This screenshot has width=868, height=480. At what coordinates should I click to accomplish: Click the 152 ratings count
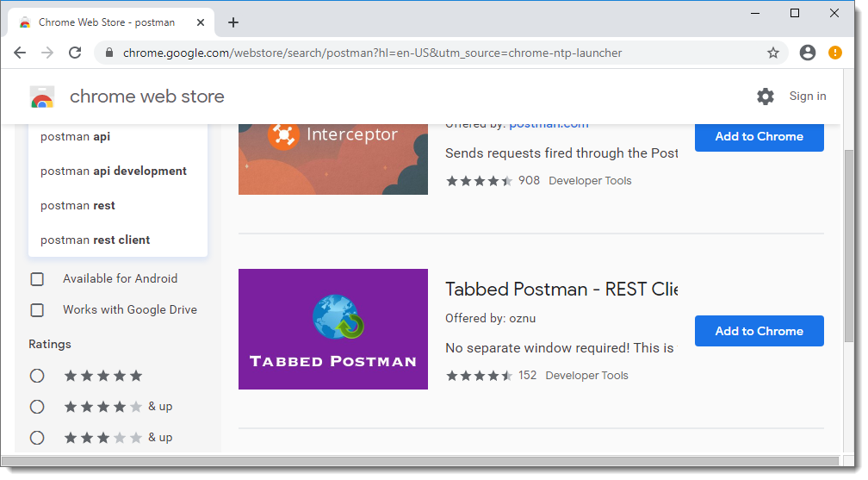[527, 375]
